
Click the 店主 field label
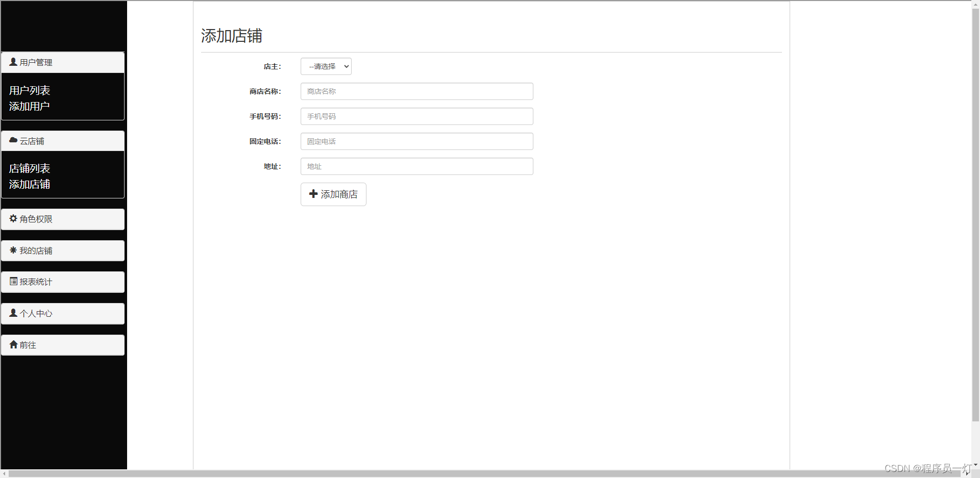pos(272,66)
